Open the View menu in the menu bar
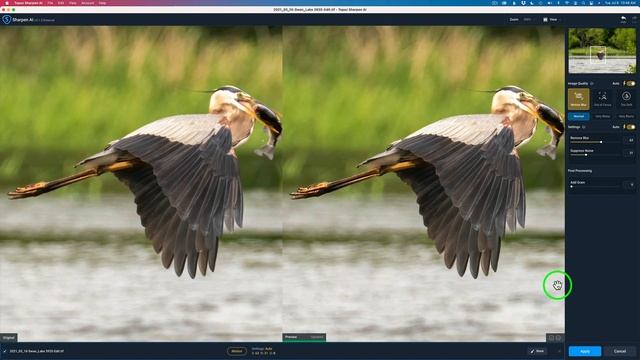Screen dimensions: 640x360 coord(73,3)
